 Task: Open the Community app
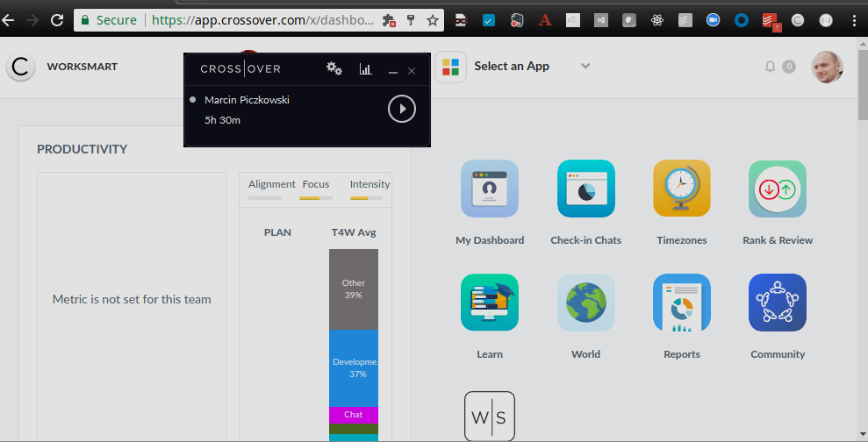(x=778, y=303)
